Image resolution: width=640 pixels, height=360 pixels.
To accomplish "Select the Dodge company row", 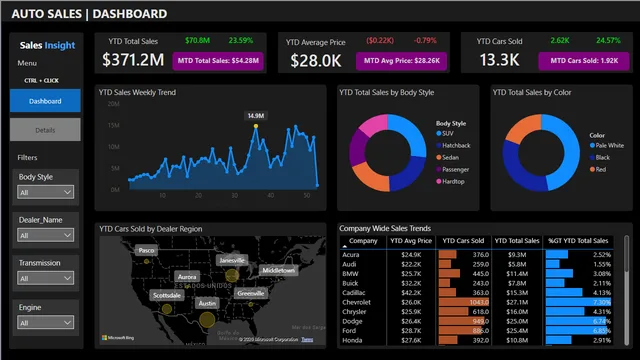I will (x=476, y=321).
